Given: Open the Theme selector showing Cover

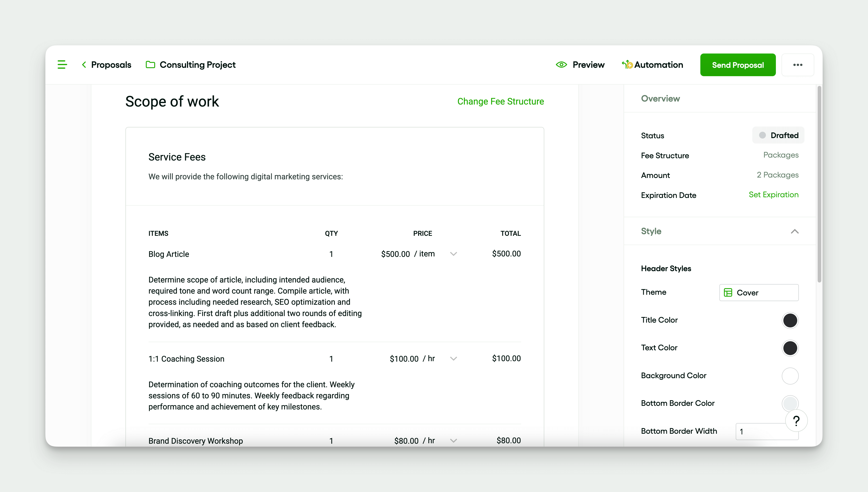Looking at the screenshot, I should (758, 292).
